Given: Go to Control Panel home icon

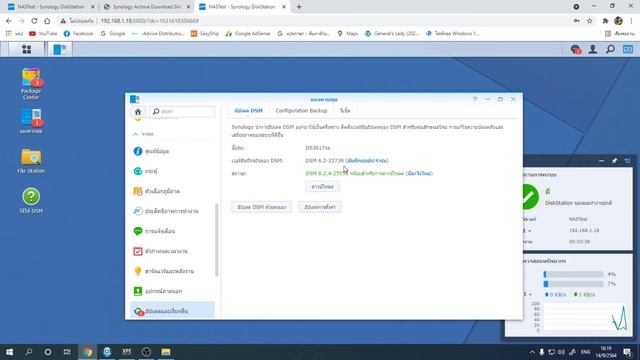Looking at the screenshot, I should coord(138,111).
